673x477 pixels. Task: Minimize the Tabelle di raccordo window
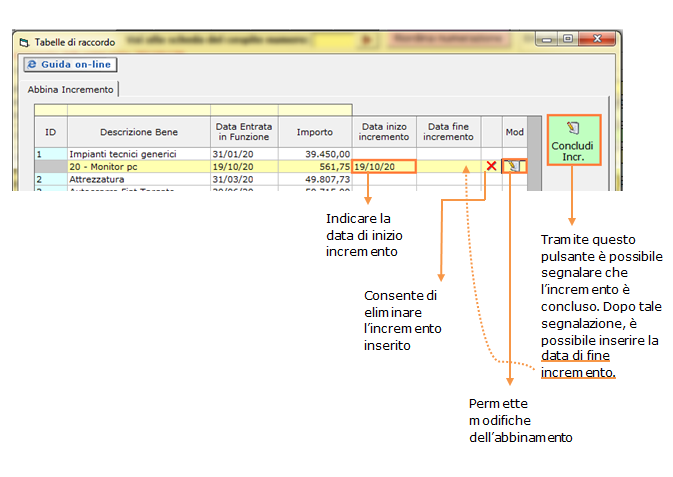[x=546, y=39]
